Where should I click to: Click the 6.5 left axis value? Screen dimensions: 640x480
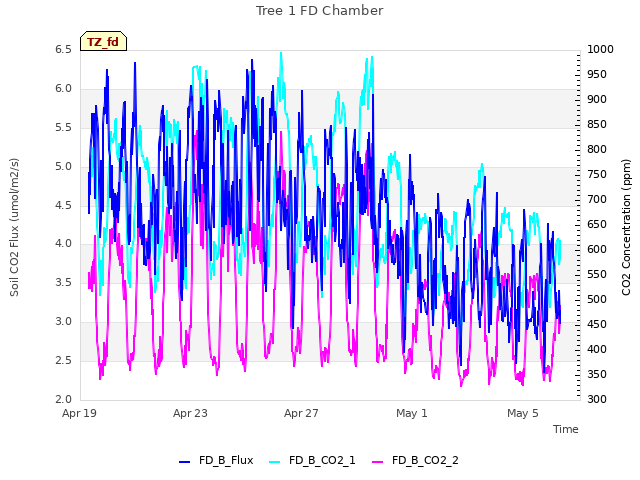pos(63,49)
